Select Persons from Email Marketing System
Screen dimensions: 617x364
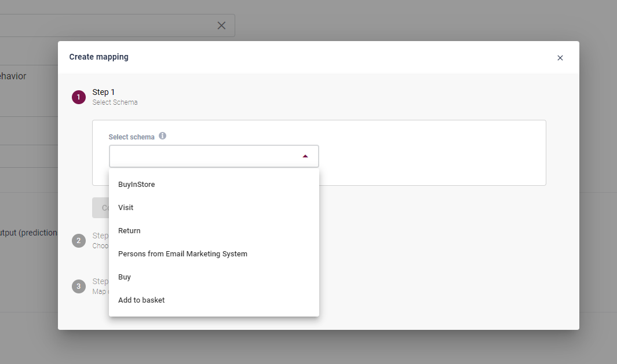point(182,254)
